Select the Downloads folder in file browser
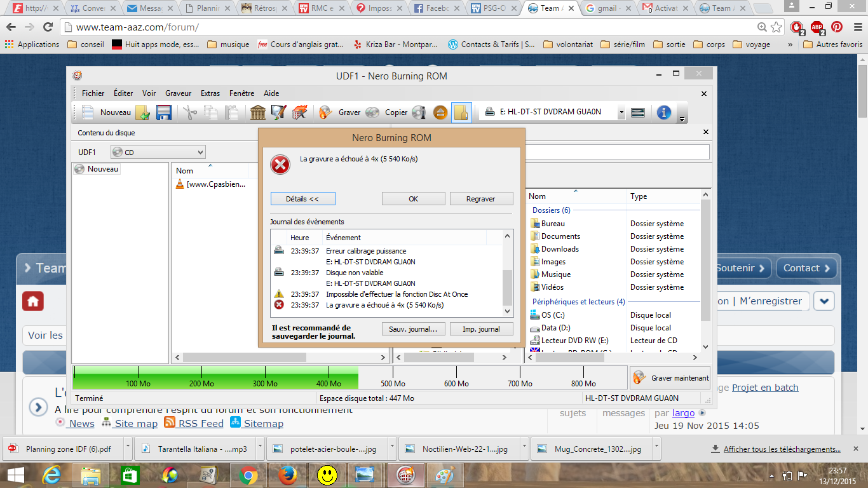 pos(554,249)
